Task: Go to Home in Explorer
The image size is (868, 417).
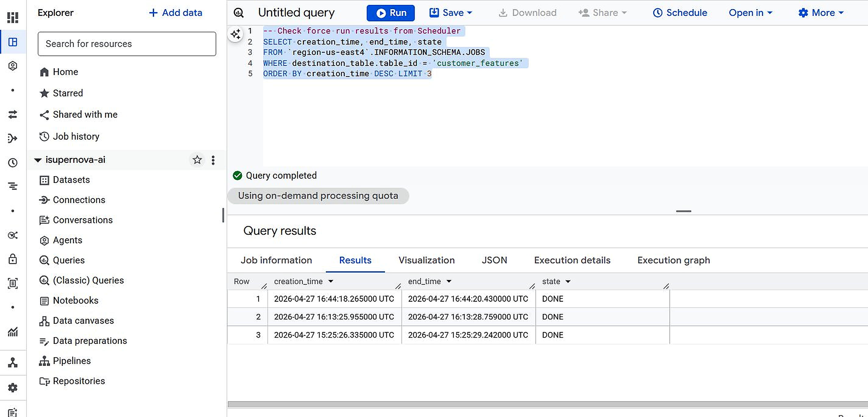Action: point(59,72)
